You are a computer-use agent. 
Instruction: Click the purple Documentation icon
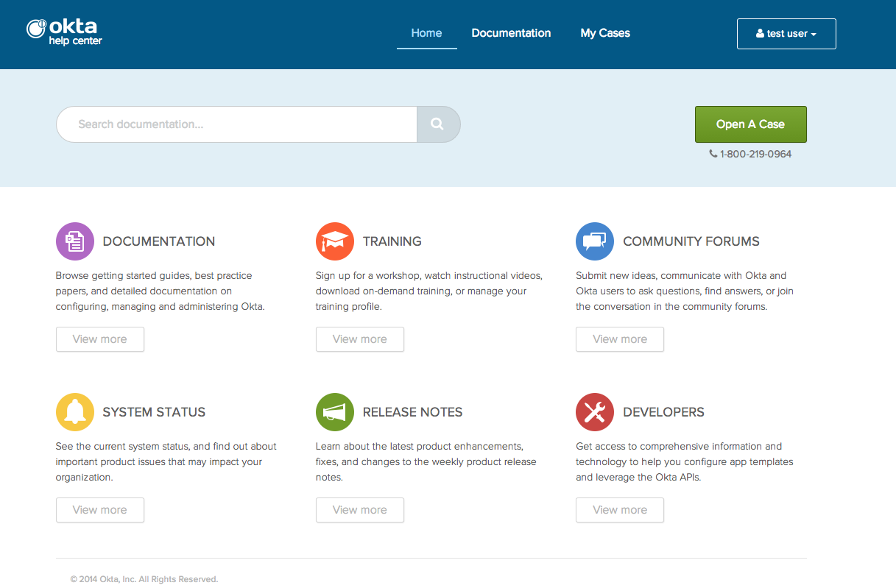pyautogui.click(x=75, y=241)
